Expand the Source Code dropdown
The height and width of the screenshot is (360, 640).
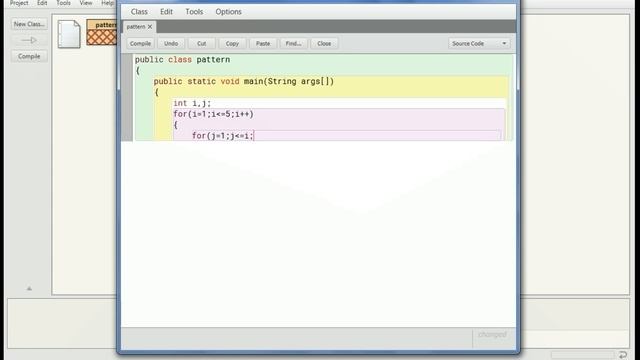click(480, 43)
